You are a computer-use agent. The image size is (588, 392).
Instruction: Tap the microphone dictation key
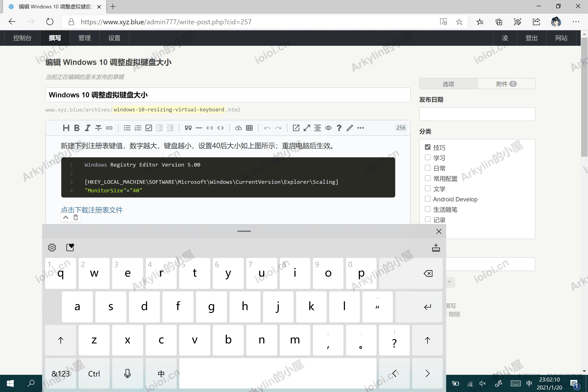point(127,374)
